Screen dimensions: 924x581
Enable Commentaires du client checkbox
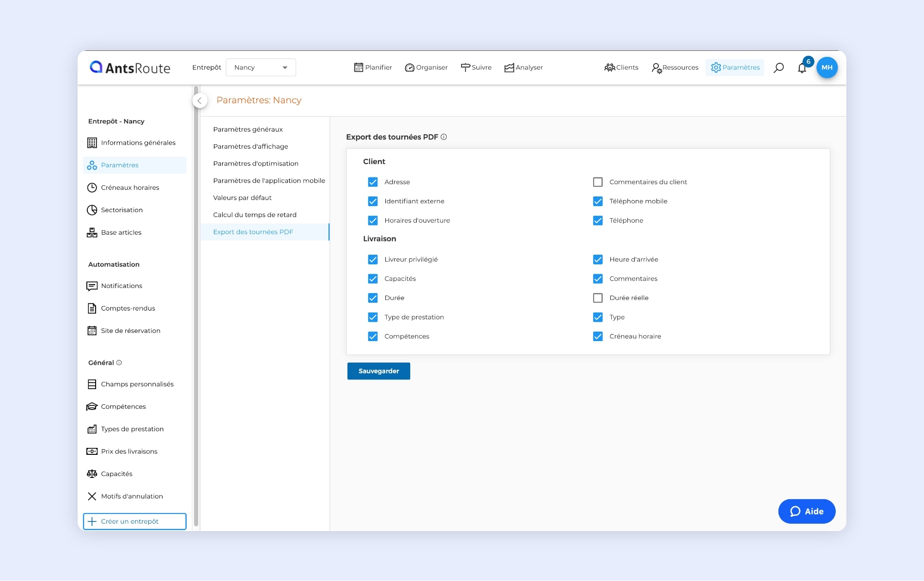click(x=597, y=182)
